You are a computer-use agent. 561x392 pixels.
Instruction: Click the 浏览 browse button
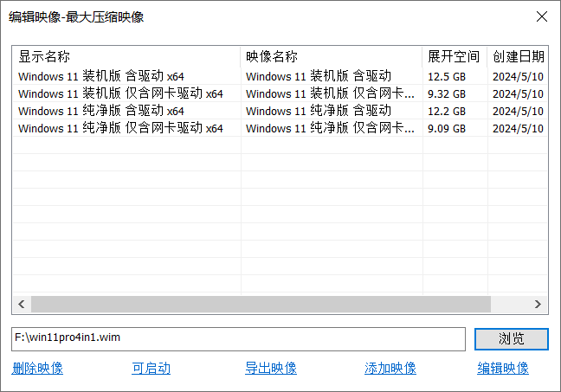(512, 338)
